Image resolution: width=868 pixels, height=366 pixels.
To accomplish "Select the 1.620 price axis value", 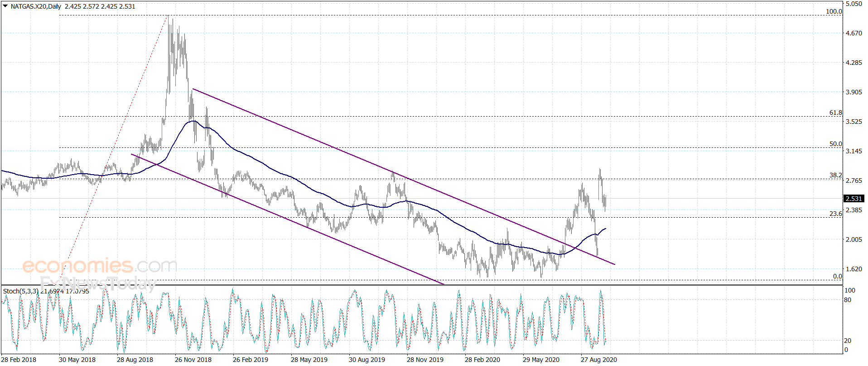I will (854, 269).
